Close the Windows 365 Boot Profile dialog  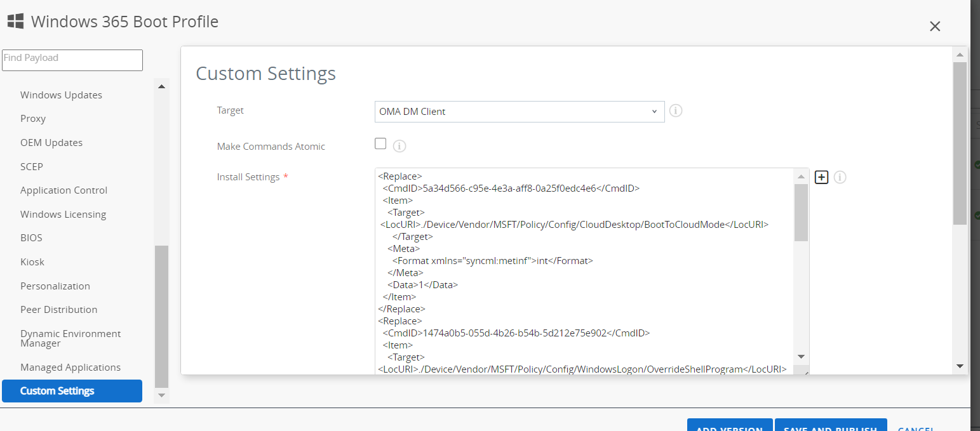(x=934, y=27)
